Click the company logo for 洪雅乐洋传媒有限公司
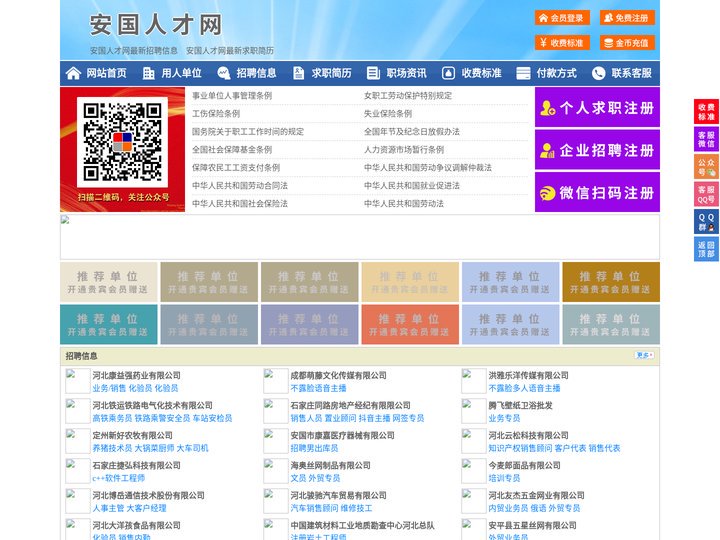 coord(473,381)
